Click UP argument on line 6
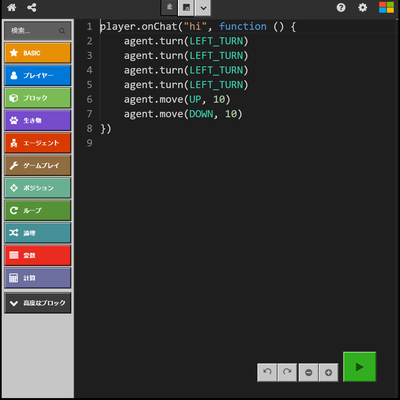This screenshot has height=400, width=400. 195,99
